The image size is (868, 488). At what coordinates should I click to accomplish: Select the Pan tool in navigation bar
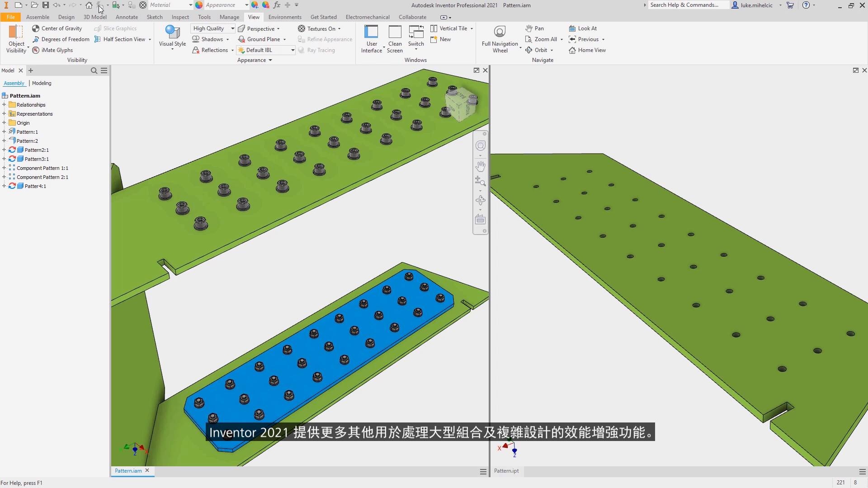pyautogui.click(x=480, y=166)
